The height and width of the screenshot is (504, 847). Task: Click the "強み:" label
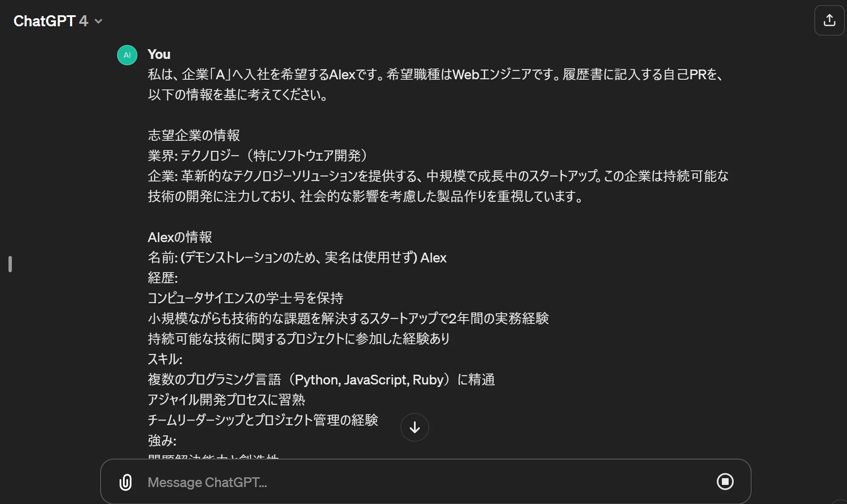(162, 440)
